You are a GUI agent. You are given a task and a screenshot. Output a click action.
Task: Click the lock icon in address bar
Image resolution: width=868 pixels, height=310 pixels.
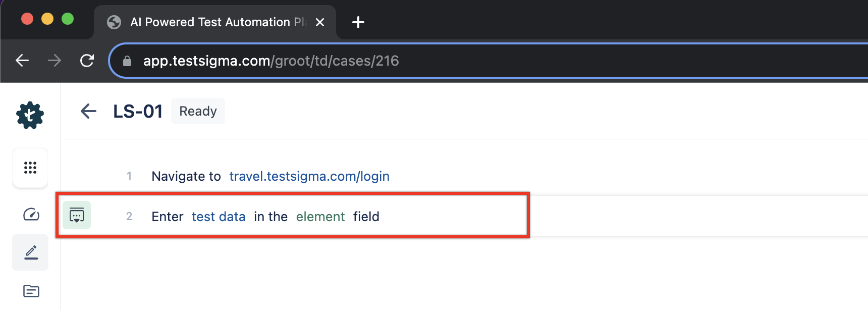[x=127, y=61]
